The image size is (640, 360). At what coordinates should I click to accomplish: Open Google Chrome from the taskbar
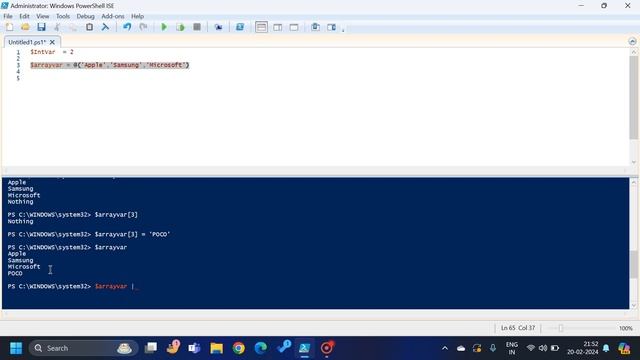click(x=238, y=348)
